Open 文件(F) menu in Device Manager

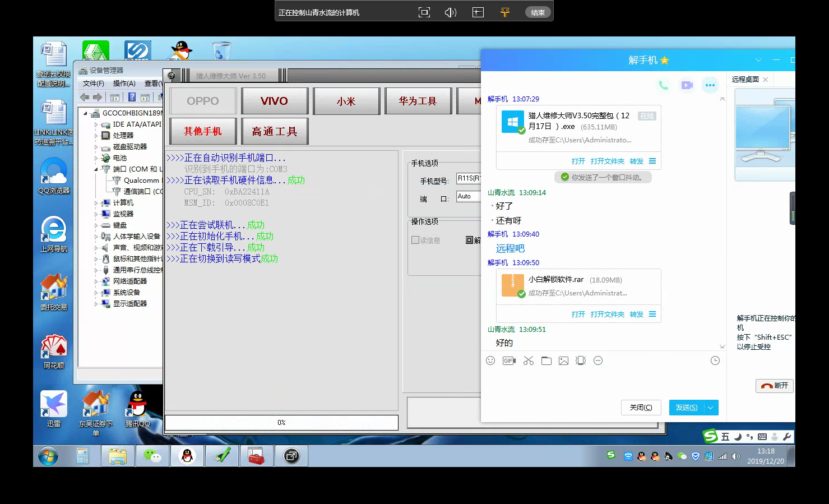click(x=94, y=84)
